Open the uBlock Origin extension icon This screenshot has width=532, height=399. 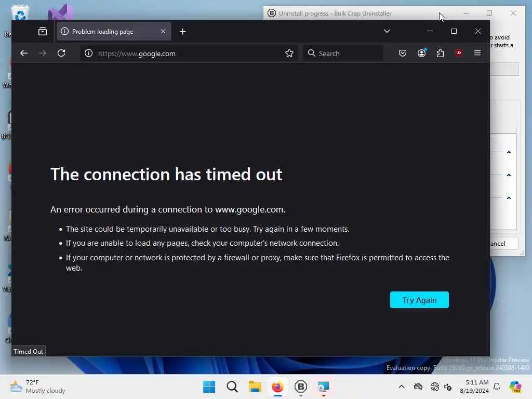click(458, 53)
